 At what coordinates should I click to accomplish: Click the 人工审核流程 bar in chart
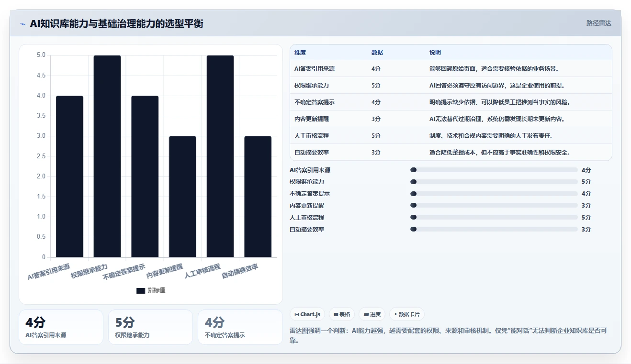coord(220,156)
